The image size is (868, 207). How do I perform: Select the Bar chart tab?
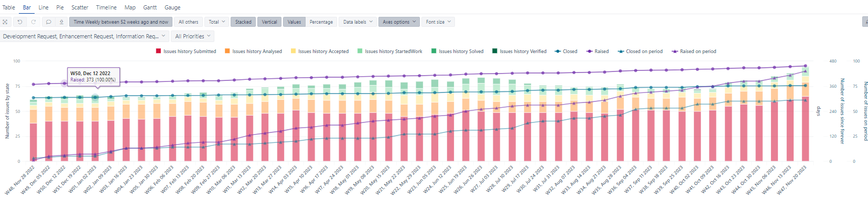coord(27,7)
